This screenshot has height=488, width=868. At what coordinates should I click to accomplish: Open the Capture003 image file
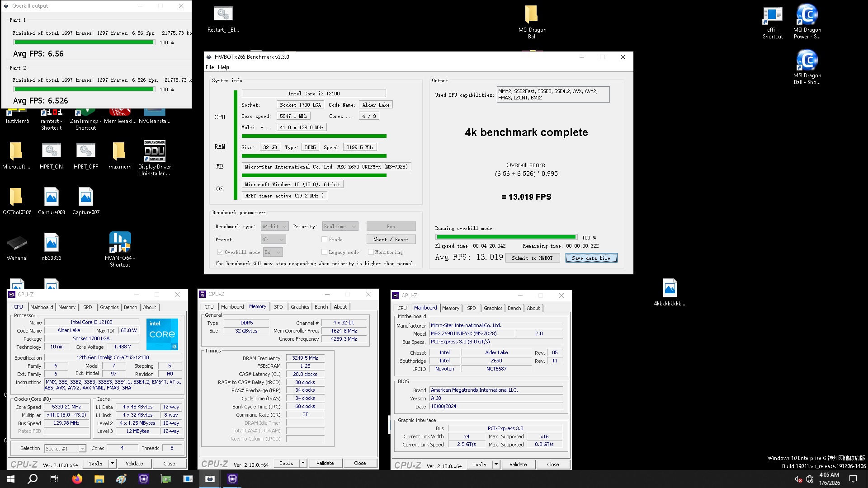tap(51, 201)
